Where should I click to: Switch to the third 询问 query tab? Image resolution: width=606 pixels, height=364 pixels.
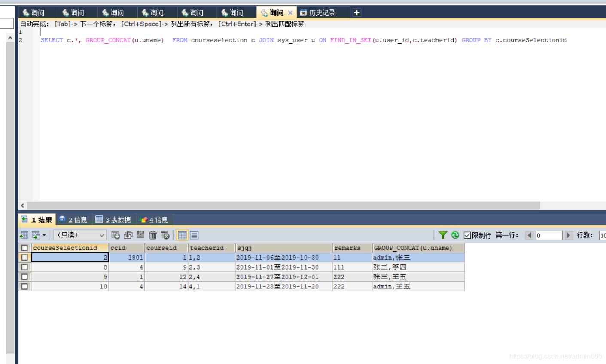(x=117, y=13)
